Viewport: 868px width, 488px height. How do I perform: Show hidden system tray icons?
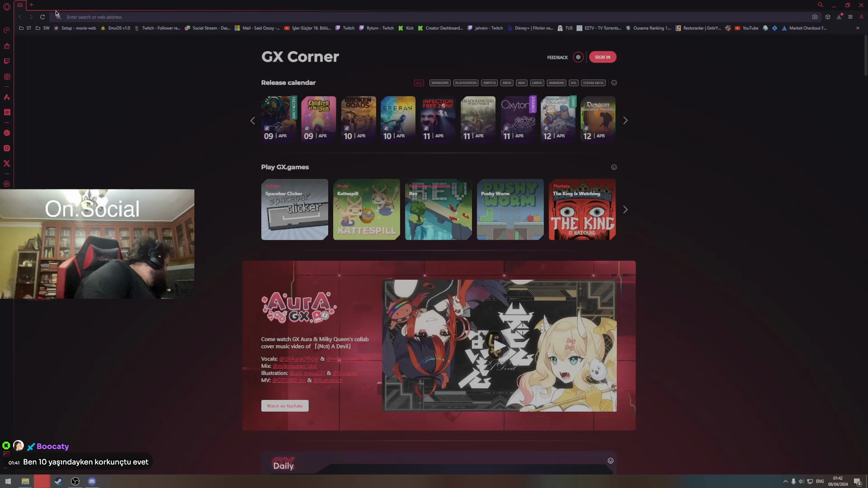(x=785, y=482)
